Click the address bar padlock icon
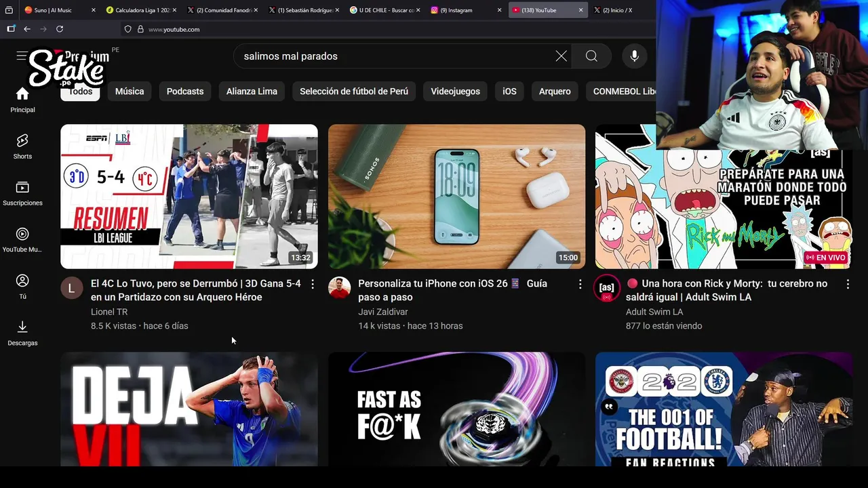This screenshot has width=868, height=488. [140, 29]
